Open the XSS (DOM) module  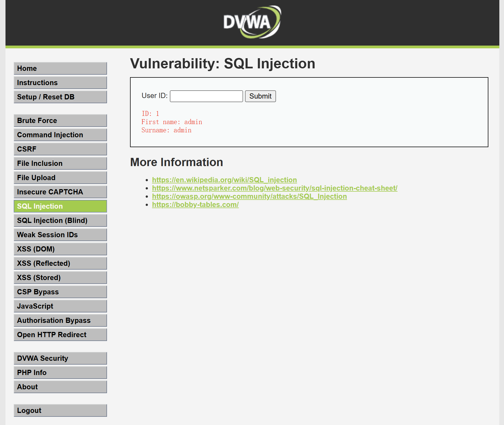60,249
